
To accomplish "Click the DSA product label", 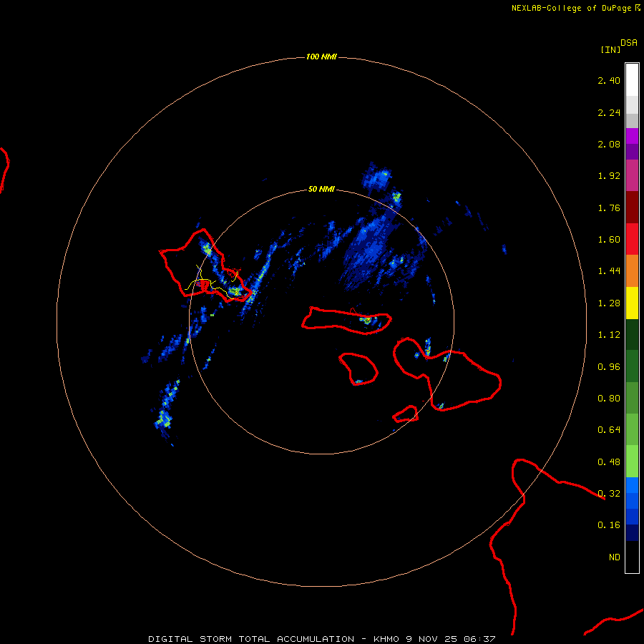I will tap(629, 42).
